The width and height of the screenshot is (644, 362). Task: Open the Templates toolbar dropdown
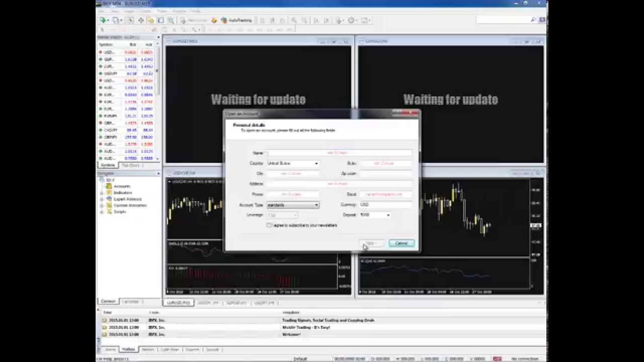(x=365, y=20)
